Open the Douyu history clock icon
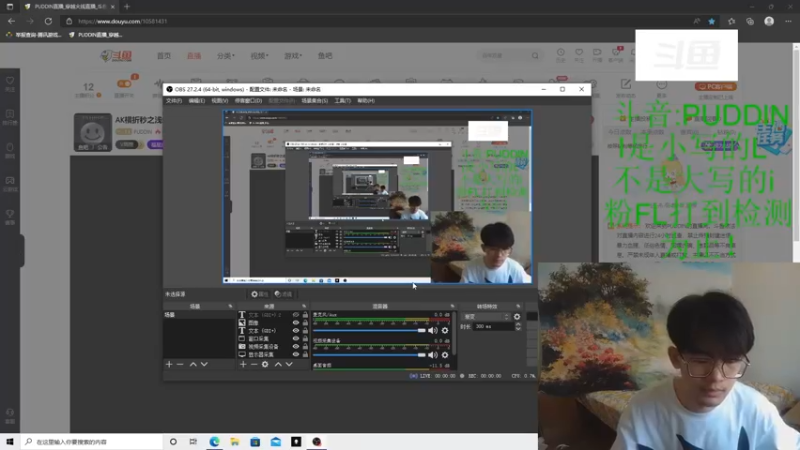800x450 pixels. pos(560,53)
